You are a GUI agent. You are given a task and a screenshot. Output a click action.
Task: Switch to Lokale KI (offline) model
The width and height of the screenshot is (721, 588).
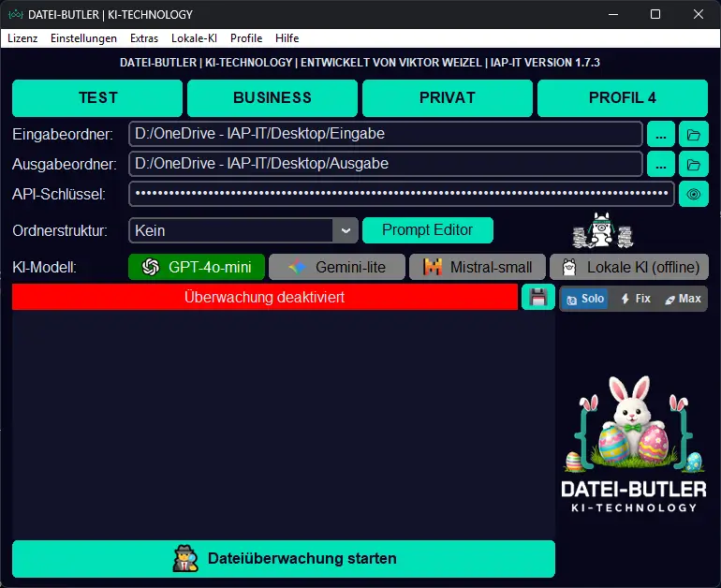[x=629, y=267]
